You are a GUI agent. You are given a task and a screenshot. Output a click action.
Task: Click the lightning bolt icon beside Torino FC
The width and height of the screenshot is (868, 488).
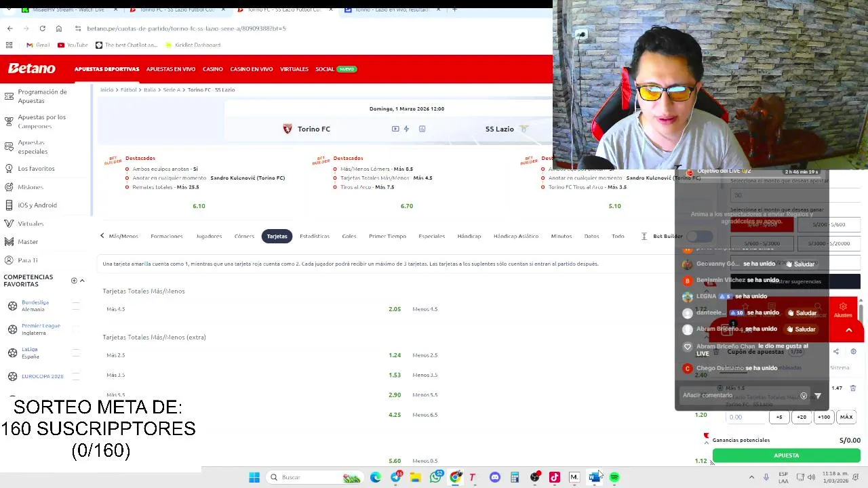click(406, 129)
